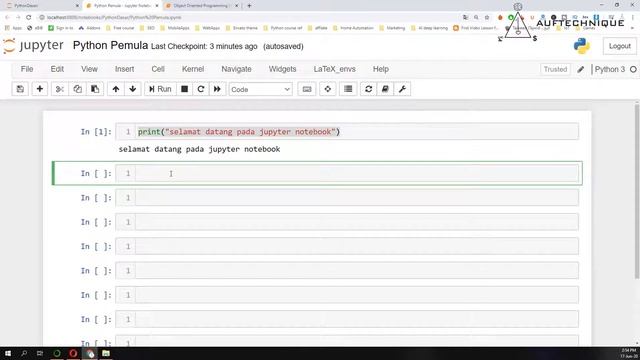Click the notebook vertical scrollbar

click(637, 192)
